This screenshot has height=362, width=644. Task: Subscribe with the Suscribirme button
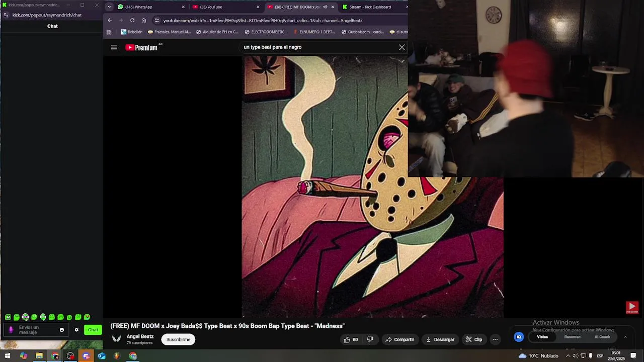pos(179,339)
